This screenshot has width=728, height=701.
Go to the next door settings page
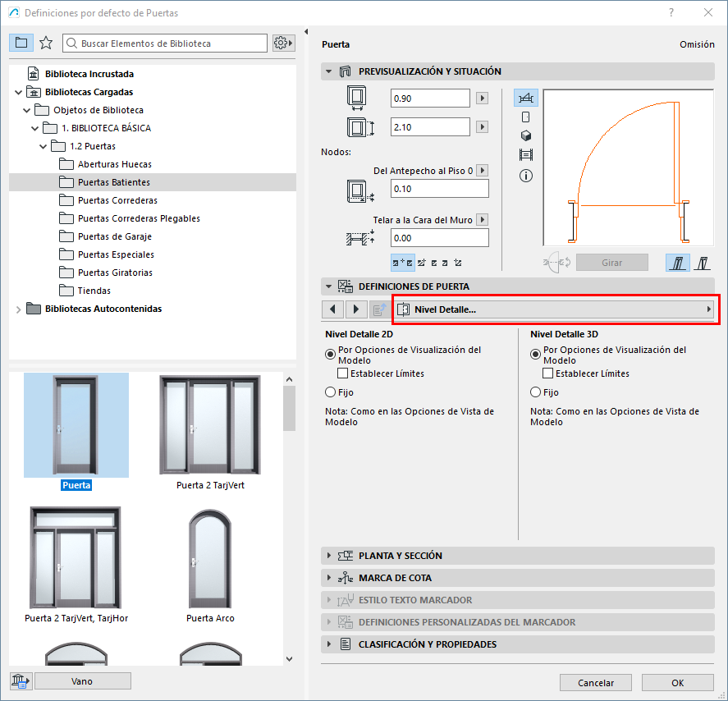click(355, 309)
